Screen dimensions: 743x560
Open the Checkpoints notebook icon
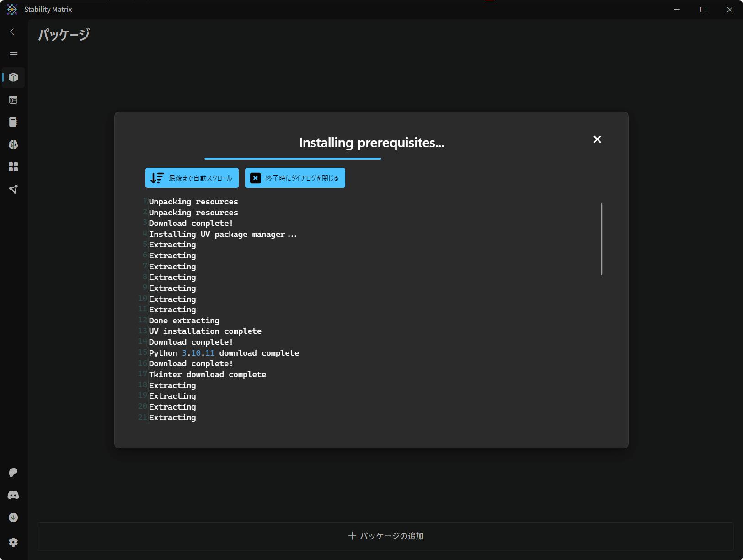[13, 122]
